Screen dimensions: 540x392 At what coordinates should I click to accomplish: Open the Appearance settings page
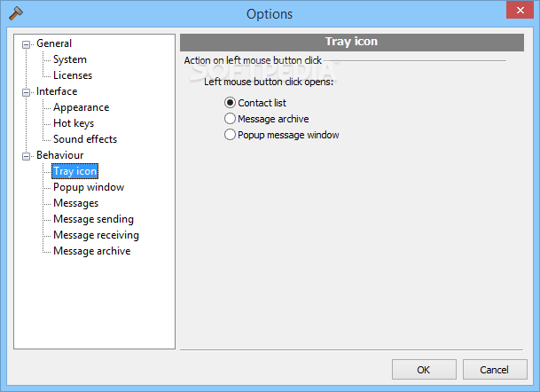pos(82,107)
